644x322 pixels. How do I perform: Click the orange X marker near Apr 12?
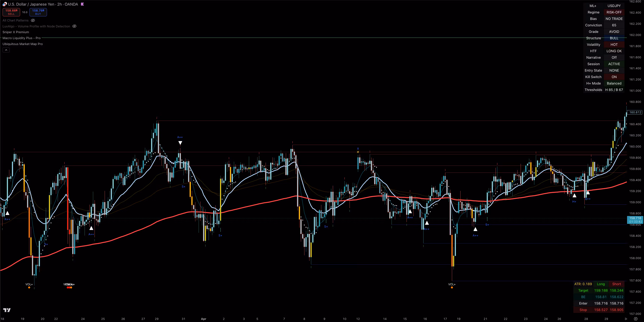pyautogui.click(x=358, y=152)
